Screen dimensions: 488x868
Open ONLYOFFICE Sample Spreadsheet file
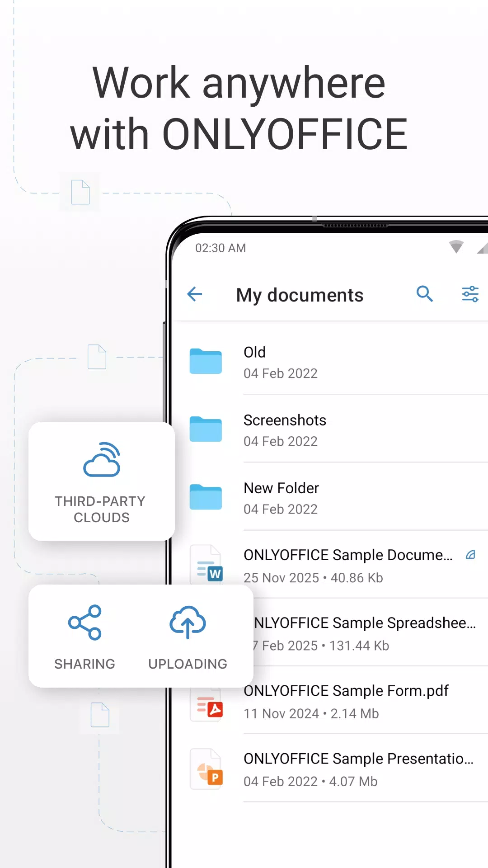pos(365,623)
